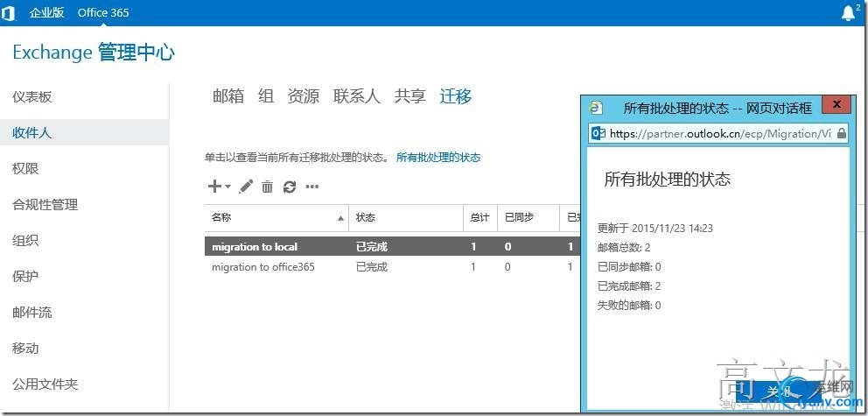Expand the new batch dropdown arrow

[x=227, y=187]
